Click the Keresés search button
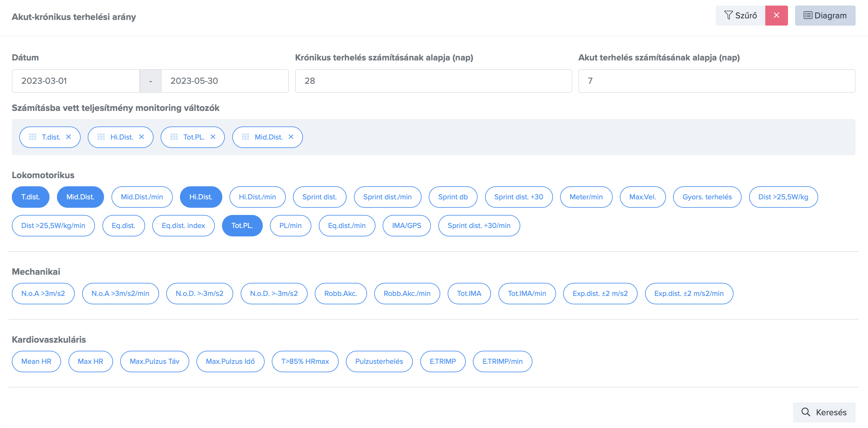The height and width of the screenshot is (428, 868). click(824, 412)
